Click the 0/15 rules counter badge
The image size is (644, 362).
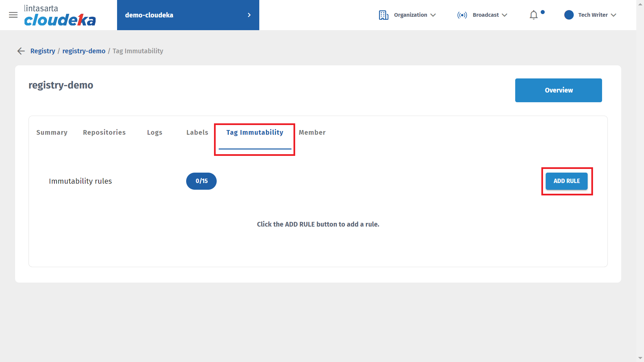[201, 181]
